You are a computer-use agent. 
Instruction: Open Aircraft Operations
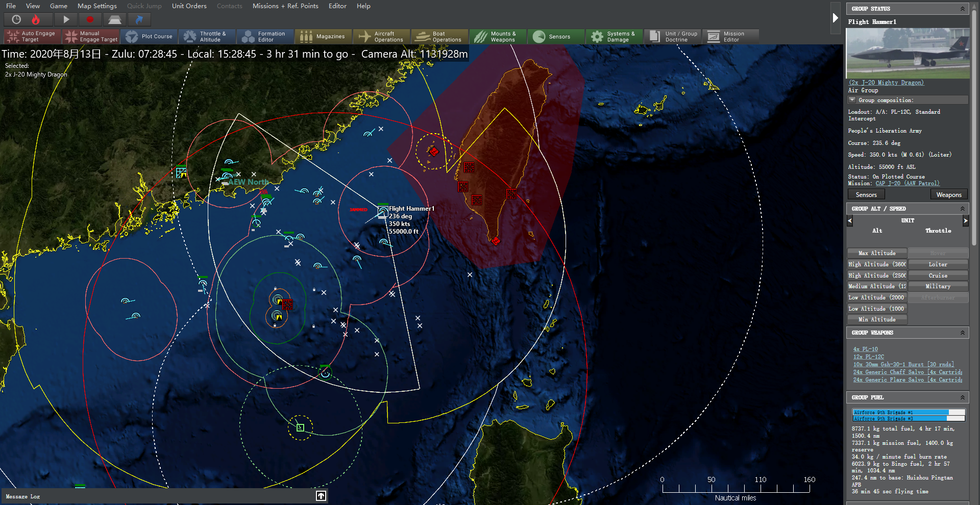[382, 36]
